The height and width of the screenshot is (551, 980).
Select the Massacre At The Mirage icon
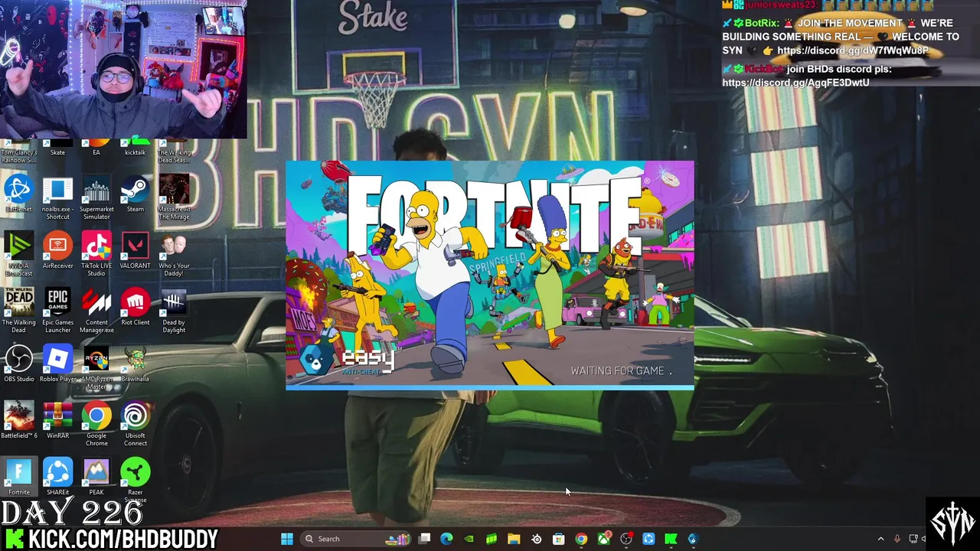pos(174,197)
